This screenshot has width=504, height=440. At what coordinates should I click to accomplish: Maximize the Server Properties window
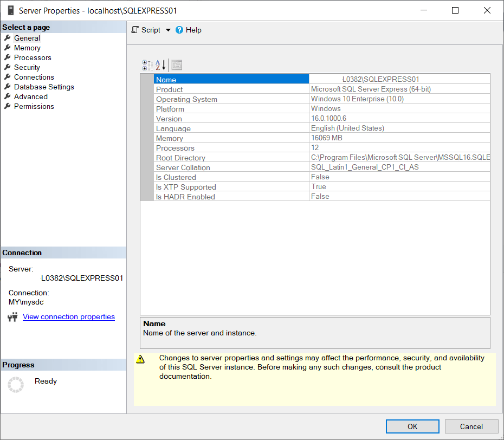455,10
